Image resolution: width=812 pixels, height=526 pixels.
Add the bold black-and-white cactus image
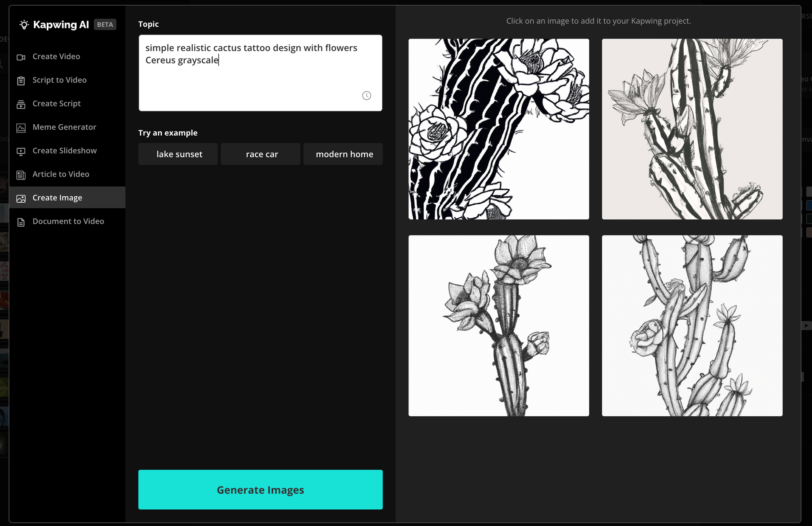[499, 129]
